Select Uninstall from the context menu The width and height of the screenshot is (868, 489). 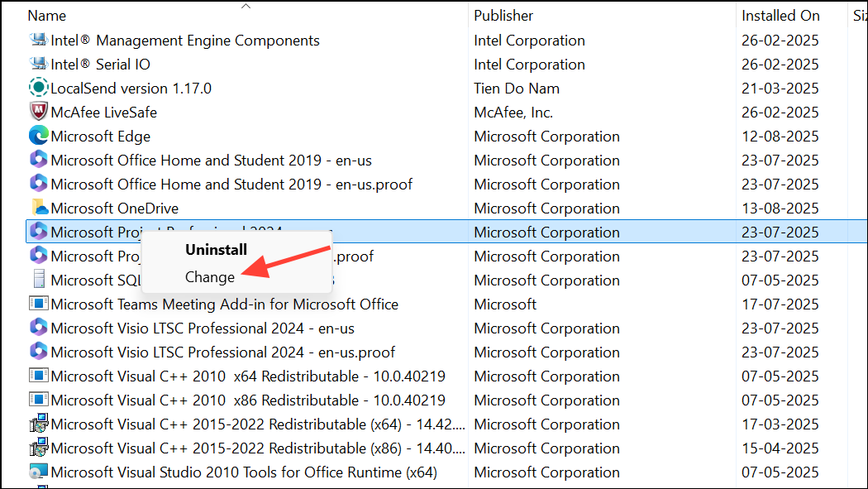click(216, 249)
